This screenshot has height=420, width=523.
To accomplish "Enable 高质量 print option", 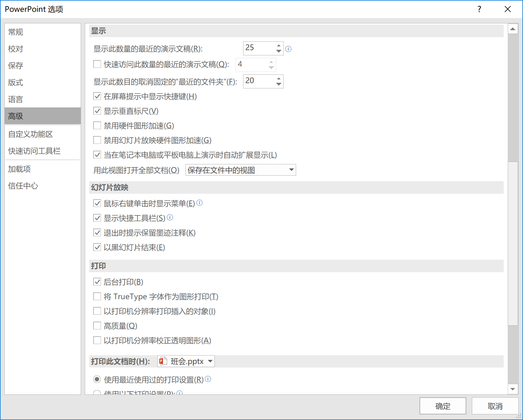I will [97, 326].
